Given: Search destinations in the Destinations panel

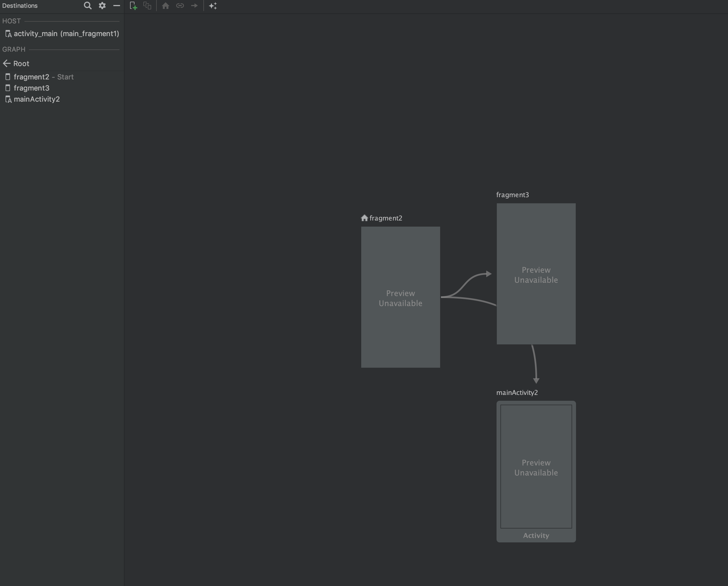Looking at the screenshot, I should coord(88,6).
